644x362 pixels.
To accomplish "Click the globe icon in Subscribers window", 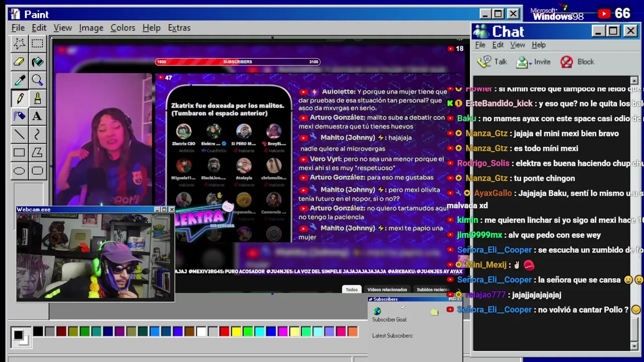I will pyautogui.click(x=377, y=311).
